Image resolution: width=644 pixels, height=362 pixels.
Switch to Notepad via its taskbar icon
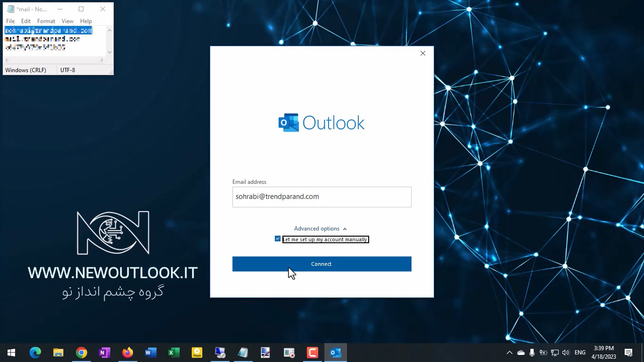(x=243, y=353)
